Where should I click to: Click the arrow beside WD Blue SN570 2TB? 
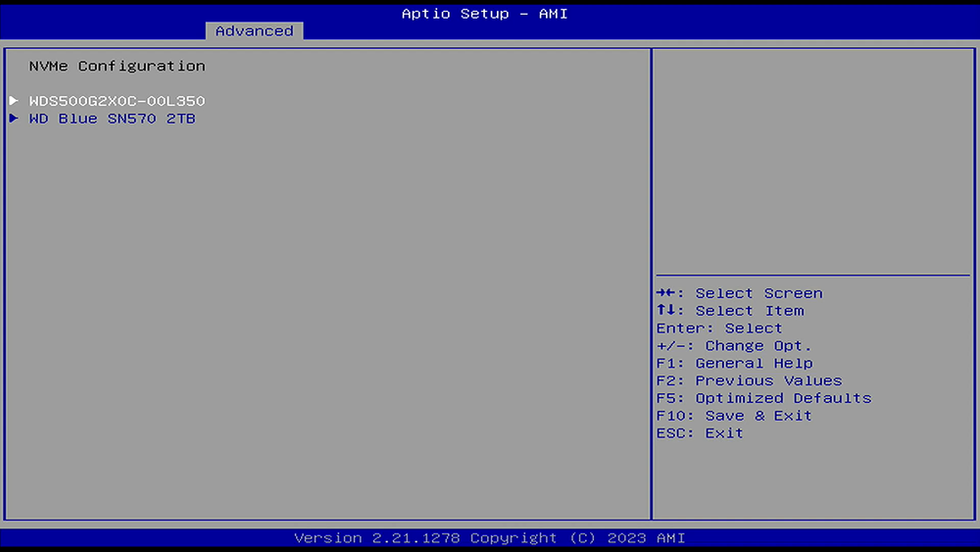pos(14,118)
